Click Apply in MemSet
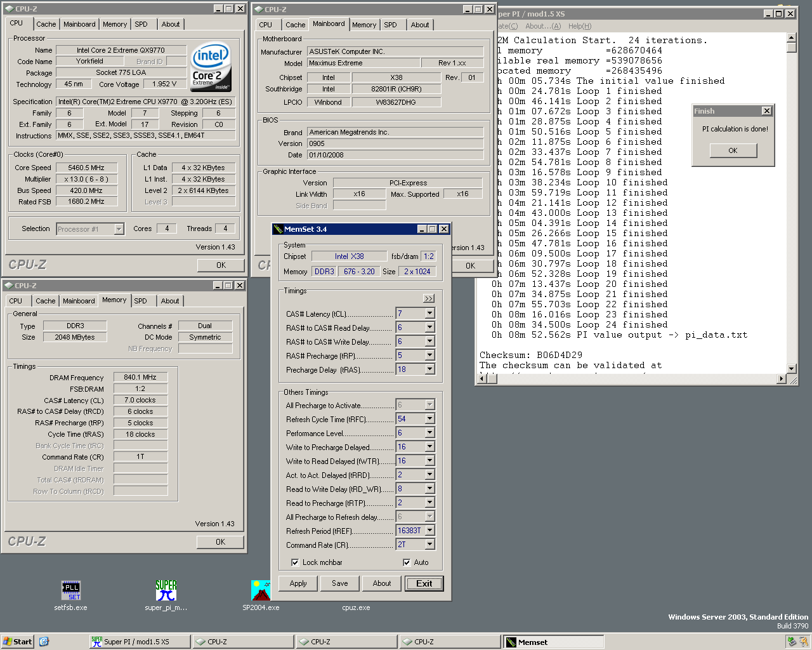Image resolution: width=812 pixels, height=650 pixels. coord(298,583)
